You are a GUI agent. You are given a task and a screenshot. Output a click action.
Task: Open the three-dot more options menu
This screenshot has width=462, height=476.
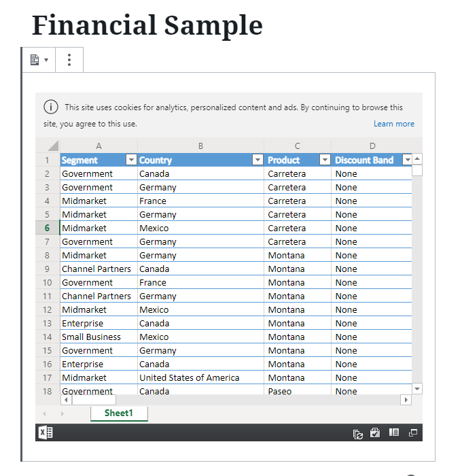tap(69, 60)
